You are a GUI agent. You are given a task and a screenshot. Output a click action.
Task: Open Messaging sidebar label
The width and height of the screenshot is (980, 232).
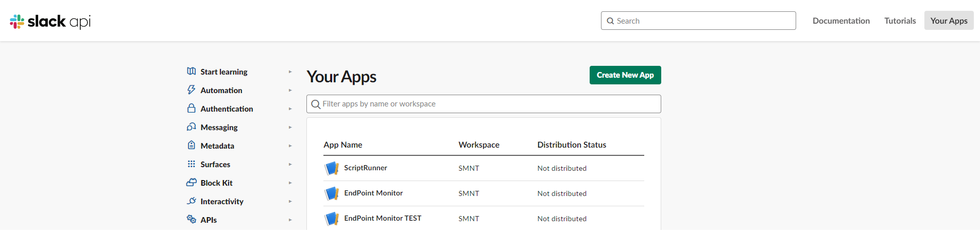219,128
